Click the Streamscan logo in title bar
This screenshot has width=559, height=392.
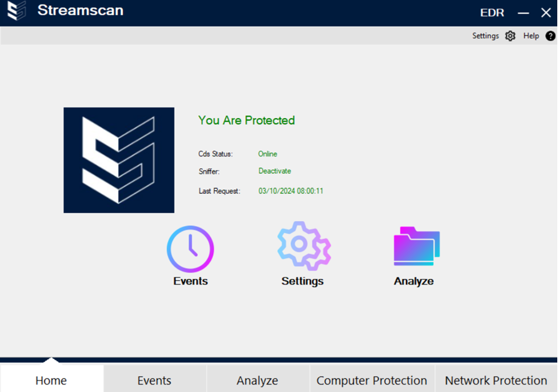(17, 10)
